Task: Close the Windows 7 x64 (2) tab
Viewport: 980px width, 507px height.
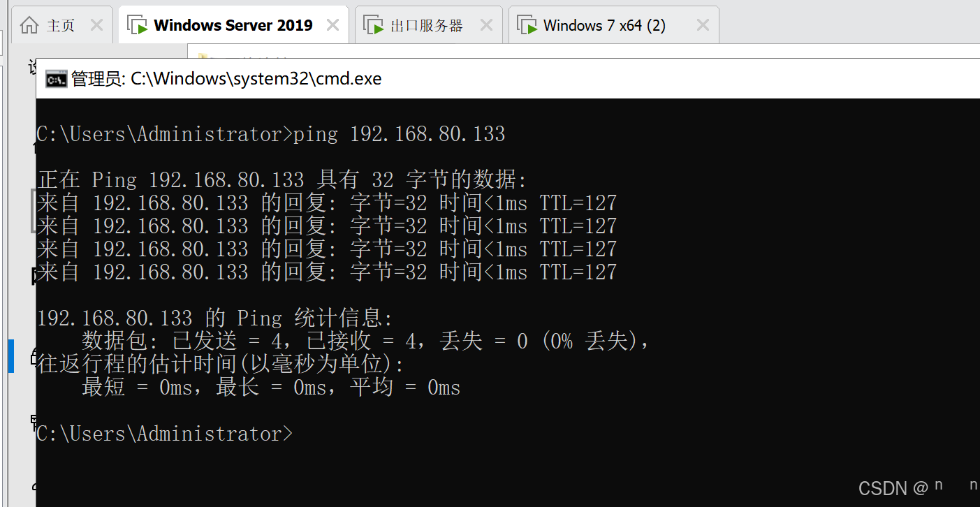Action: (x=703, y=24)
